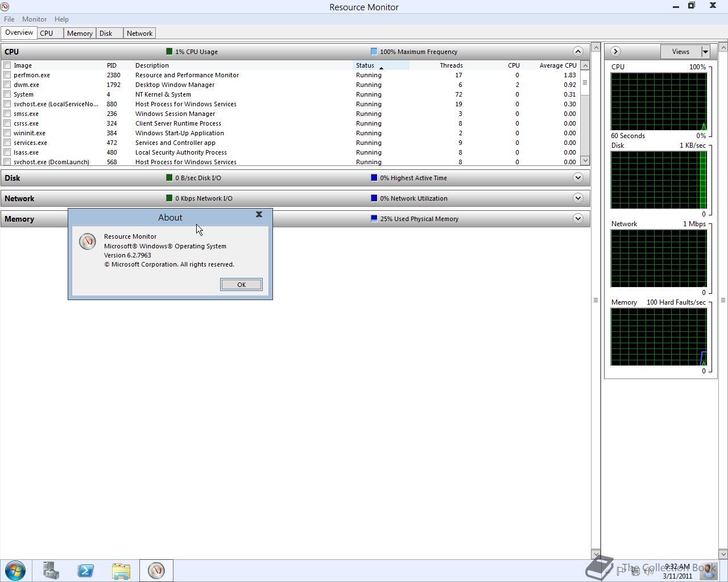Viewport: 728px width, 582px height.
Task: Click green Network I/O indicator square
Action: [169, 198]
